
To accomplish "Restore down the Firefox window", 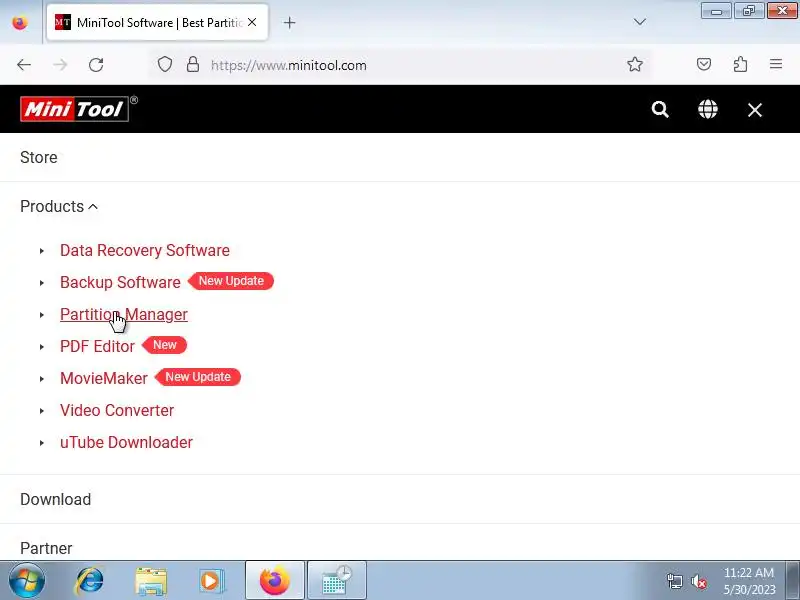I will [x=749, y=11].
